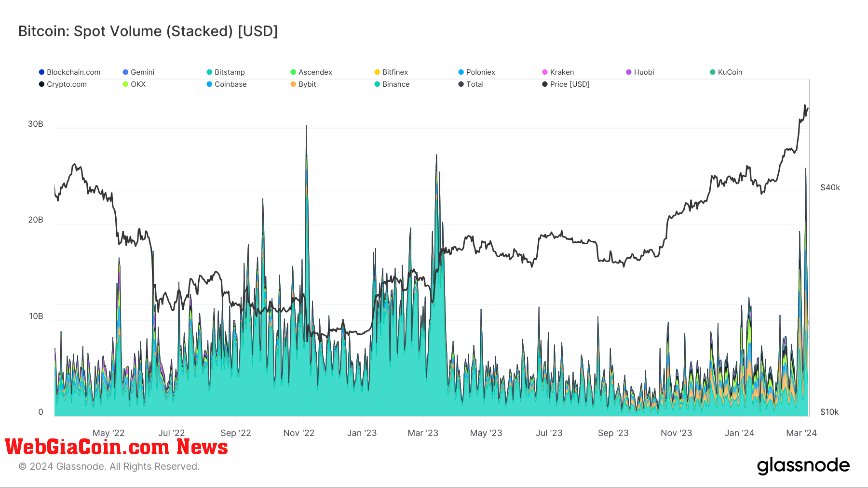Toggle Gemini series in legend
This screenshot has height=488, width=868.
click(138, 72)
